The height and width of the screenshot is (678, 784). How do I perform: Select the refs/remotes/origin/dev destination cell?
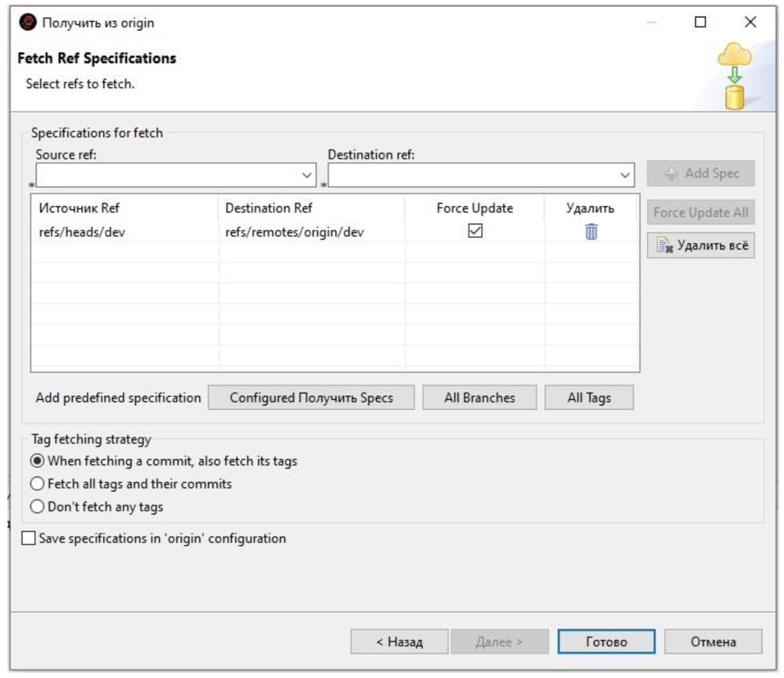294,232
